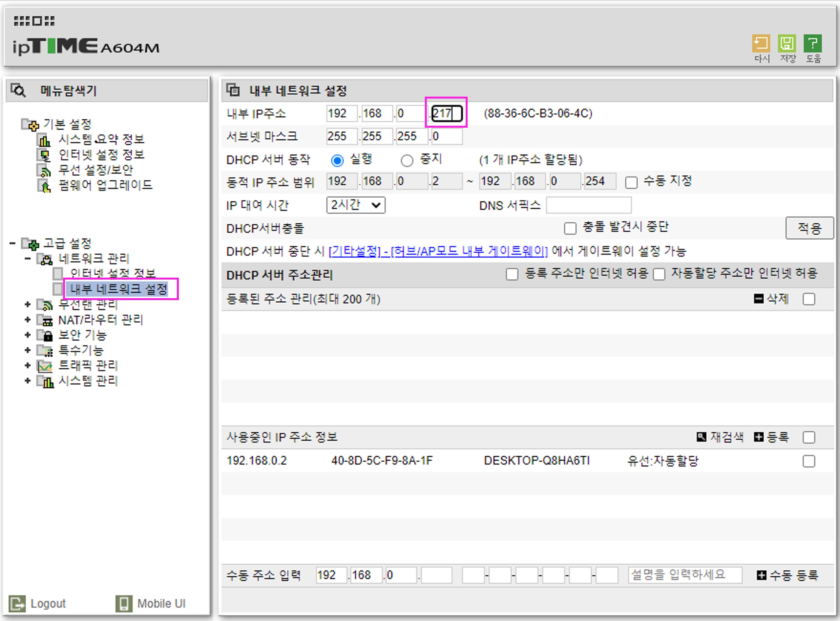Expand the NAT/라우터 관리 tree node

tap(27, 320)
